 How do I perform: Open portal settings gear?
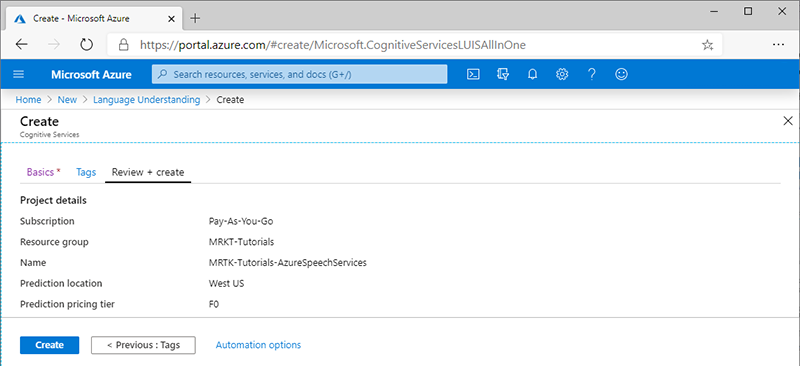click(x=562, y=75)
